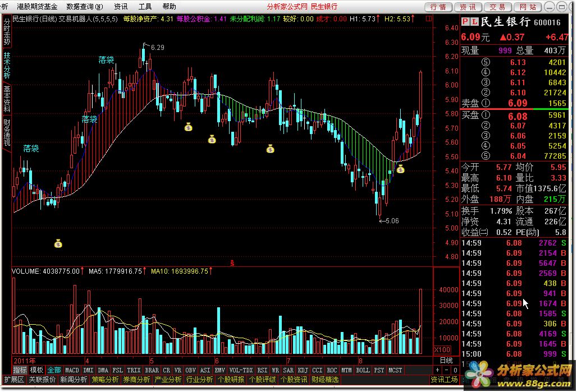This screenshot has height=392, width=577.
Task: Apply the KDJ indicator
Action: click(x=303, y=370)
